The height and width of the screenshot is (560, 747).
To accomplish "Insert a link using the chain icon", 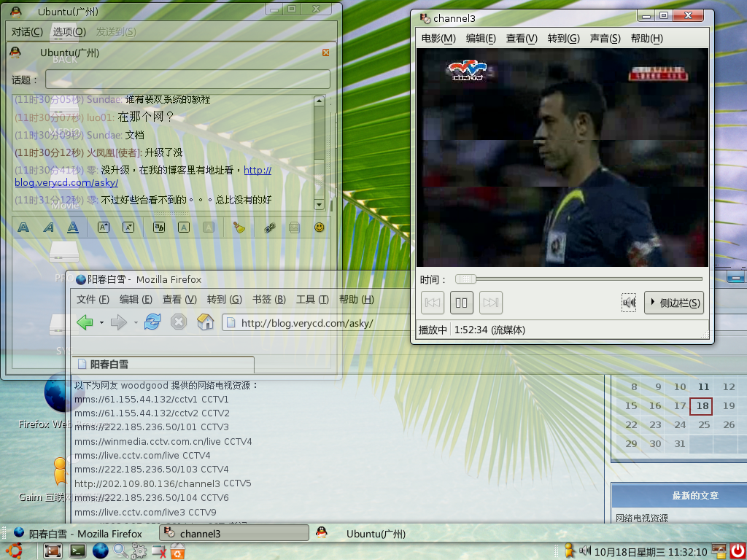I will (x=270, y=227).
